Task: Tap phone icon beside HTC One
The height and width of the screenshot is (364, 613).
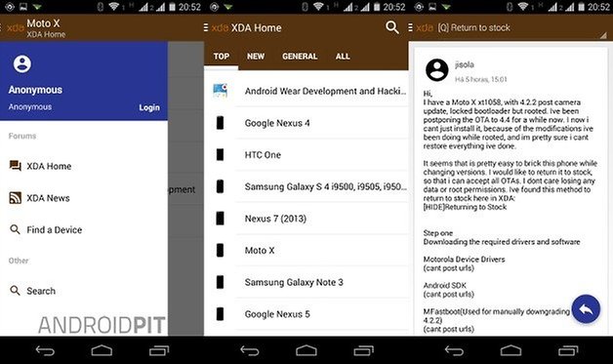Action: 220,155
